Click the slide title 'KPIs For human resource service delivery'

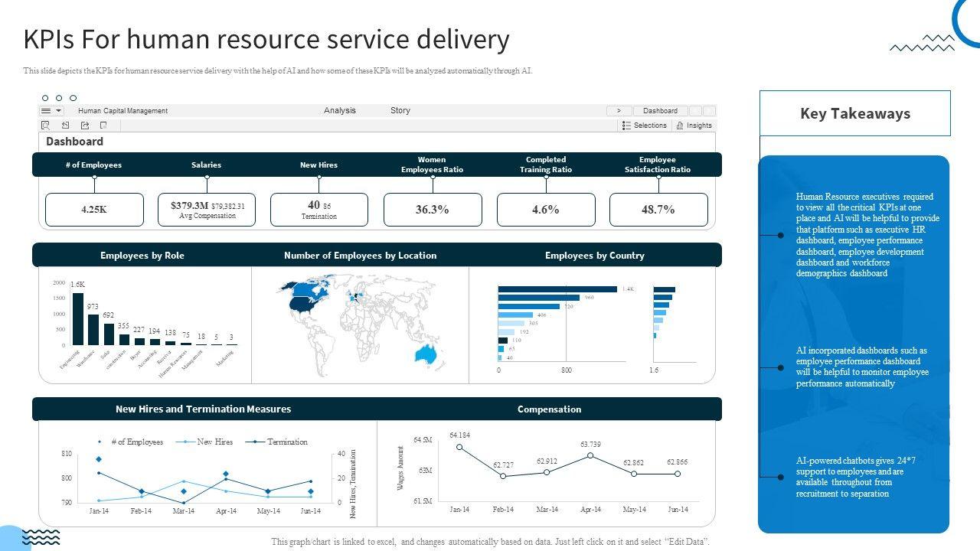coord(266,39)
